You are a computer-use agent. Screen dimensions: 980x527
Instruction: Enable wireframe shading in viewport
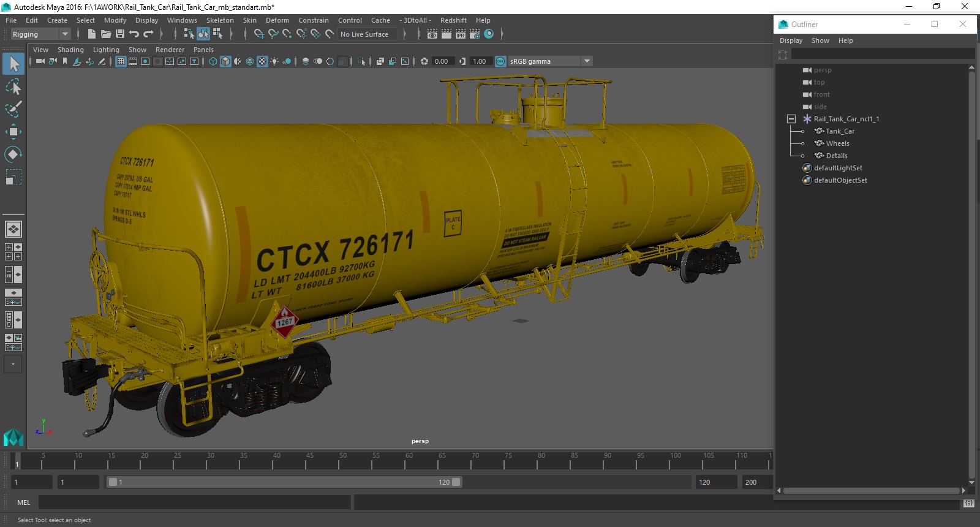213,61
